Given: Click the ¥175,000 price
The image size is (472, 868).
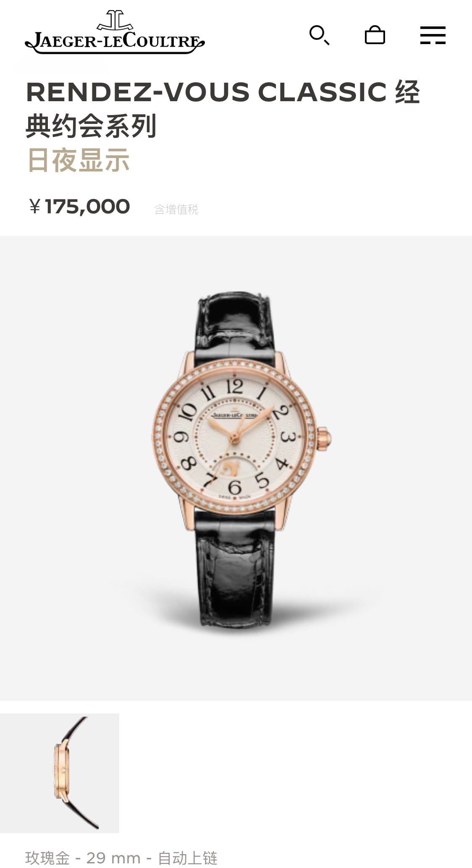Looking at the screenshot, I should tap(79, 207).
